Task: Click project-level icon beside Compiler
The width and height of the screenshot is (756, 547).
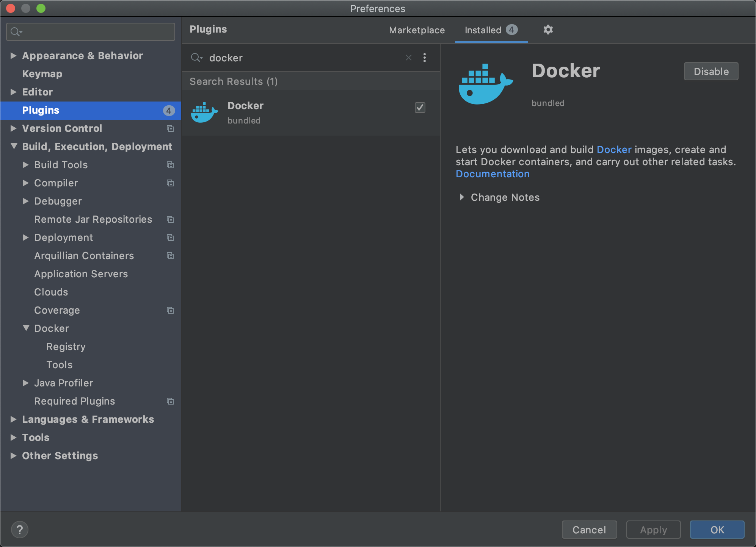Action: point(170,183)
